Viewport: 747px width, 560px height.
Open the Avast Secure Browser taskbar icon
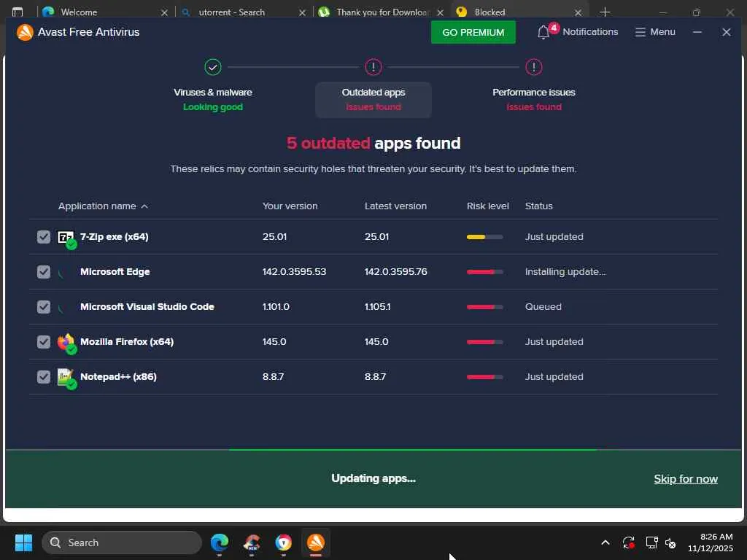pyautogui.click(x=284, y=542)
